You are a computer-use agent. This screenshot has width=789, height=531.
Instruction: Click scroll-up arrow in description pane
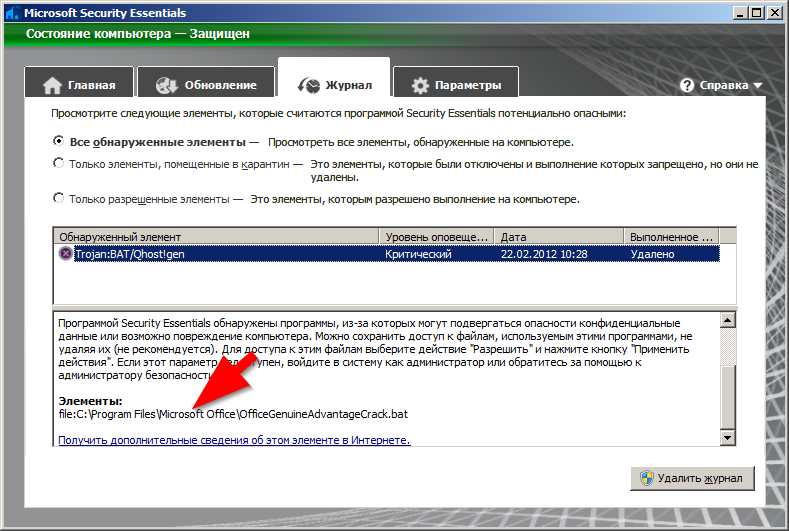[728, 320]
